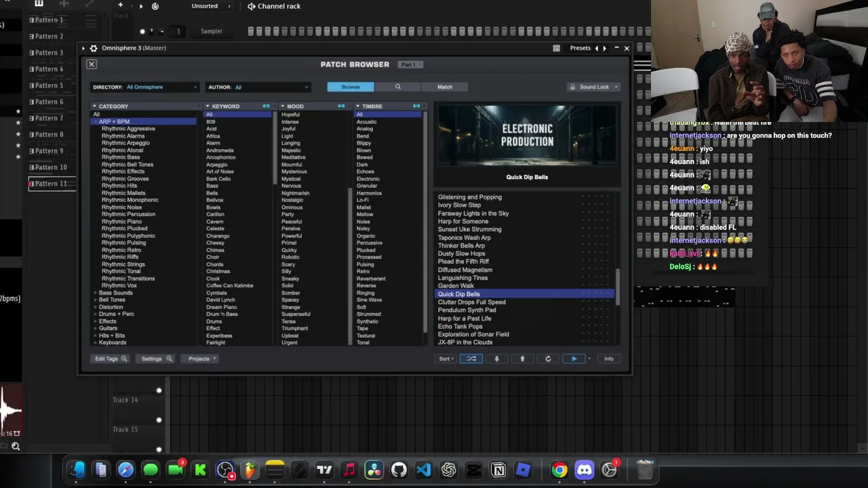Switch to the Browse tab
This screenshot has width=868, height=488.
pyautogui.click(x=351, y=87)
